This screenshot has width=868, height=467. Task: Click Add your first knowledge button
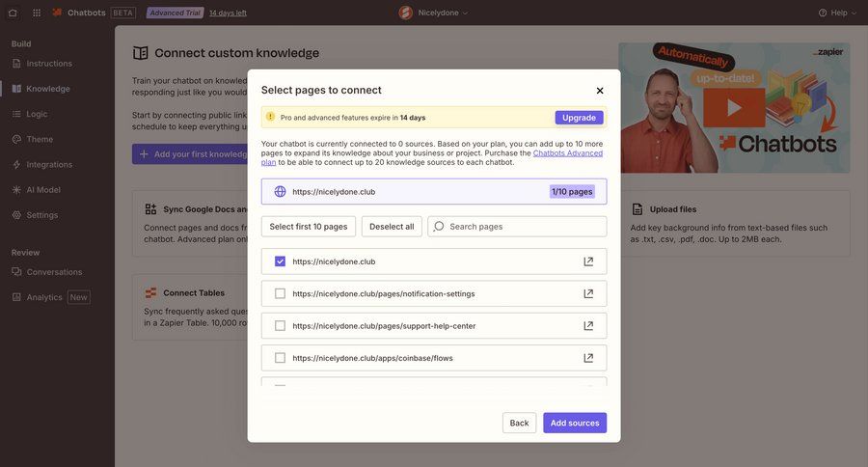tap(190, 154)
